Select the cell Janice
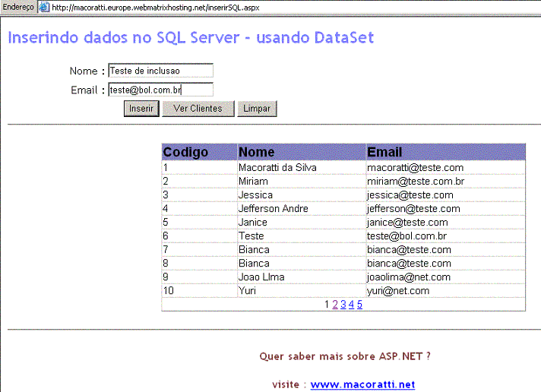The image size is (541, 392). tap(302, 223)
